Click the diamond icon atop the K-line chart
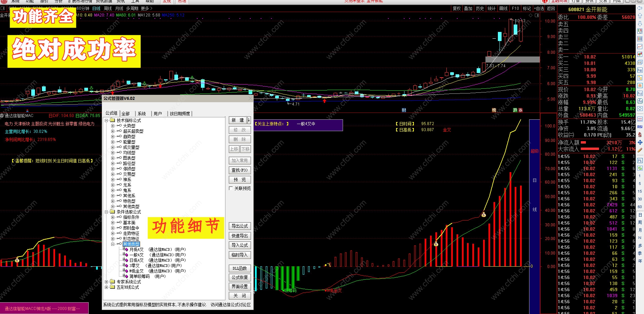 (x=531, y=15)
